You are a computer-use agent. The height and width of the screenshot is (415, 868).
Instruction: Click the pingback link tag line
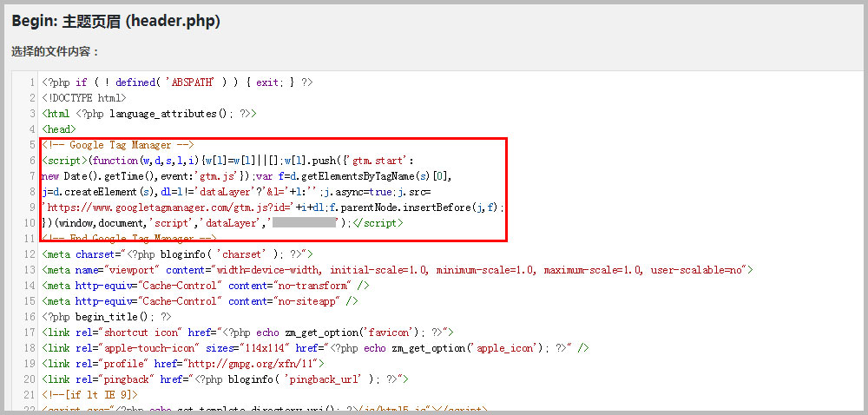[x=225, y=379]
